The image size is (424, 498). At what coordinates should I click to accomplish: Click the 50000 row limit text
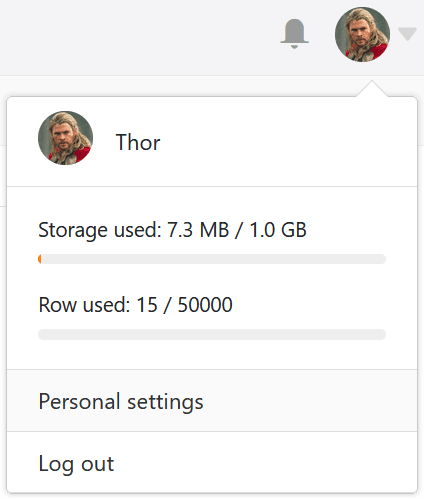pyautogui.click(x=205, y=305)
